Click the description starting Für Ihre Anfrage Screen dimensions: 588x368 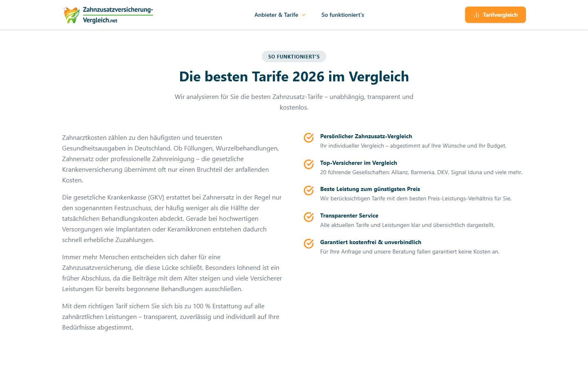410,251
